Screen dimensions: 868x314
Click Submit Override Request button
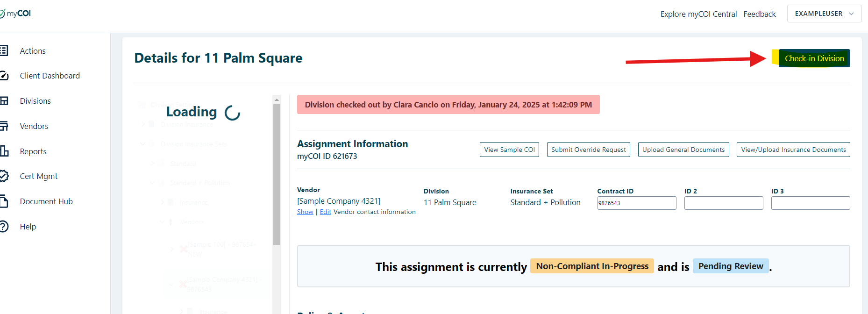[x=588, y=150]
